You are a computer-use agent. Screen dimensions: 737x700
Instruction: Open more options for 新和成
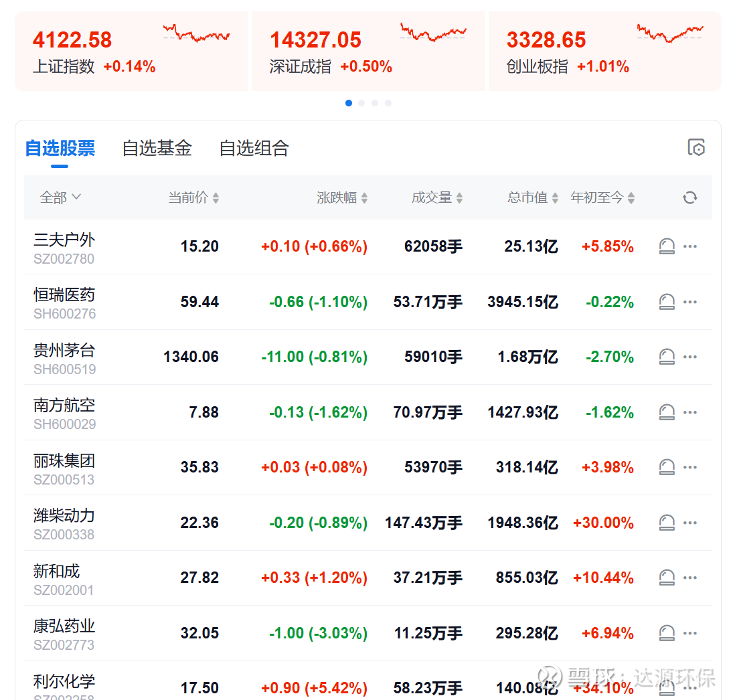pyautogui.click(x=690, y=578)
